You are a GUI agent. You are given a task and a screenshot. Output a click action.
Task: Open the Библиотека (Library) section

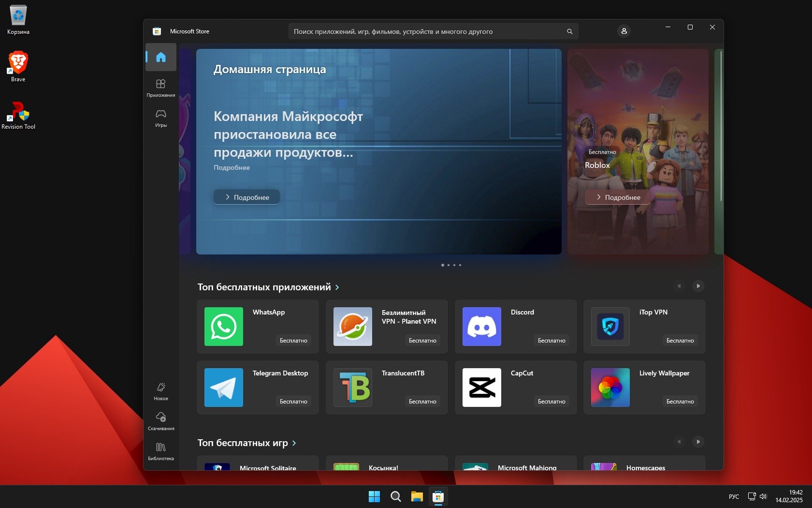click(161, 451)
